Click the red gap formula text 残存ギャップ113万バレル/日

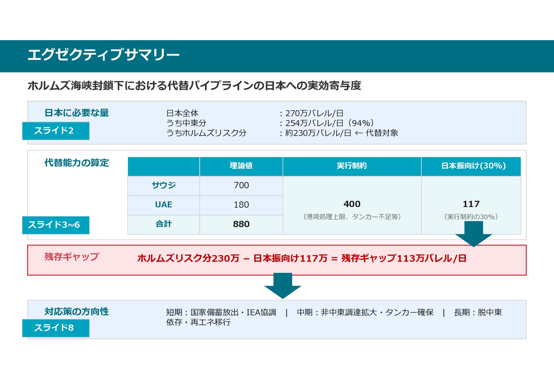[x=404, y=258]
